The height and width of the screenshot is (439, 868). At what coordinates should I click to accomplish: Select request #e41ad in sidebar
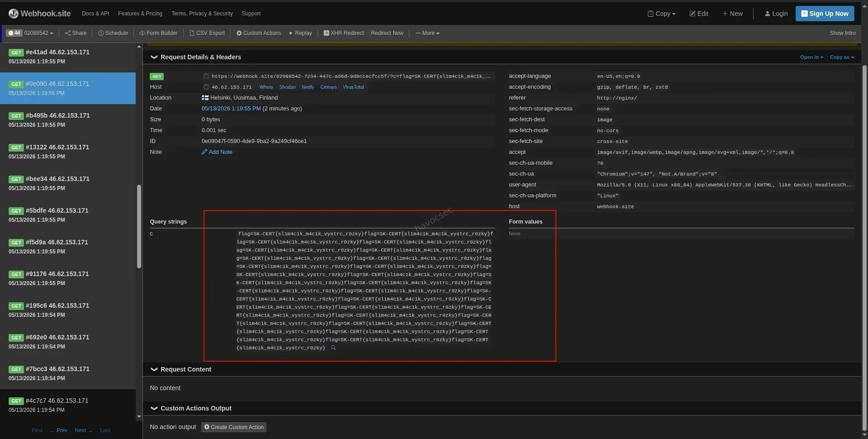[68, 57]
